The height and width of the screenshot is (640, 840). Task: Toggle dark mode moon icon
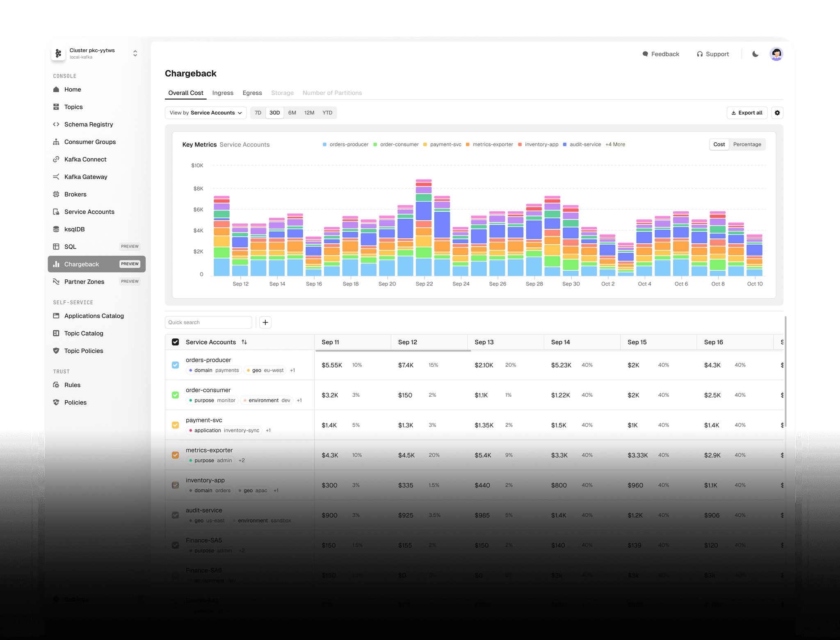pyautogui.click(x=755, y=54)
